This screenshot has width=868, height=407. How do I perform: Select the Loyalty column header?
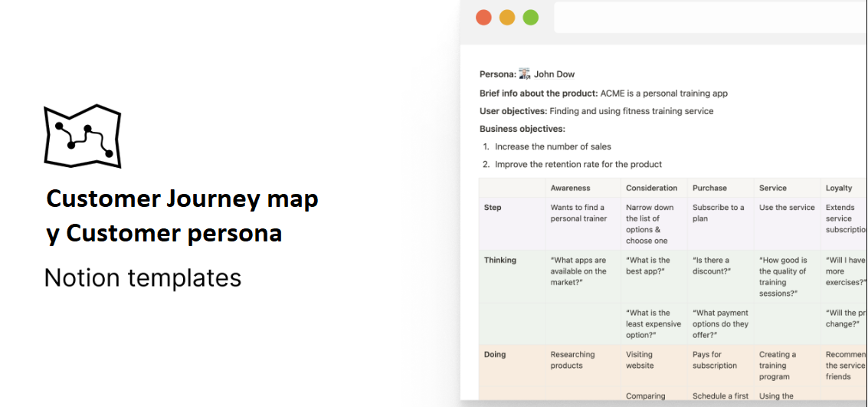click(x=839, y=188)
